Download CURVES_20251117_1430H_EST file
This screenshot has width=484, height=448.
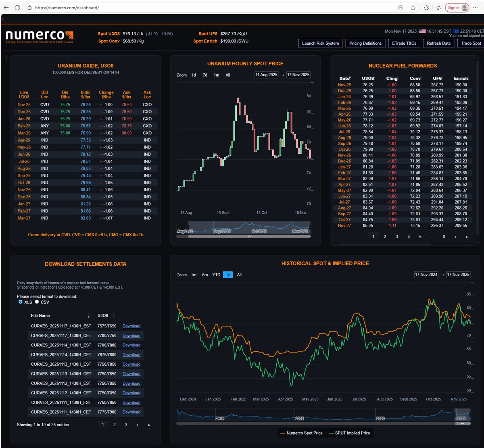coord(131,326)
